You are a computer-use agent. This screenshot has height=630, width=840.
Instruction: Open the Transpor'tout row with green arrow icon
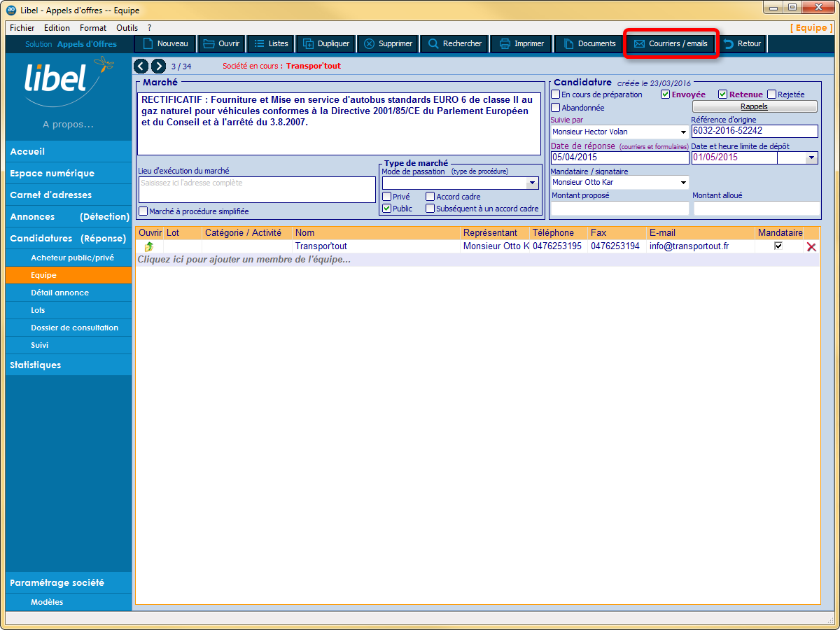148,246
